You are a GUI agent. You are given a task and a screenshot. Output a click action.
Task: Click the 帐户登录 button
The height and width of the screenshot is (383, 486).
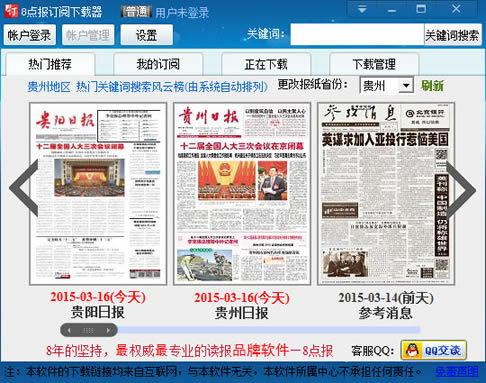[x=30, y=35]
